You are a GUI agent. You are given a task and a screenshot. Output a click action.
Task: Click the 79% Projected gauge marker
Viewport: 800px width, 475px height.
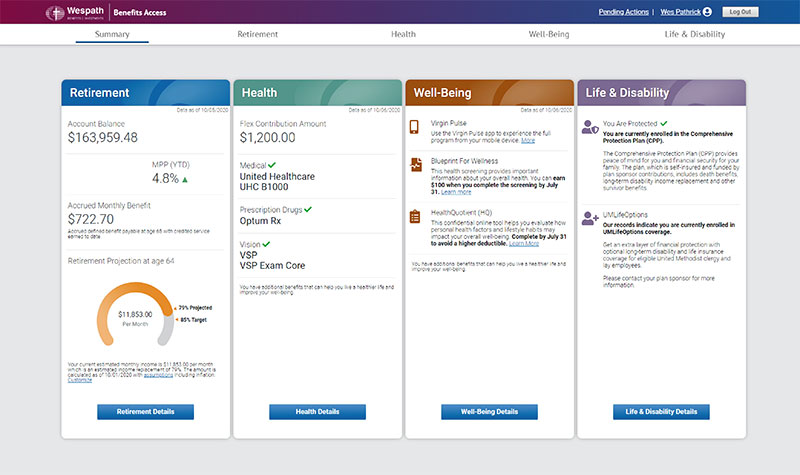click(x=193, y=308)
